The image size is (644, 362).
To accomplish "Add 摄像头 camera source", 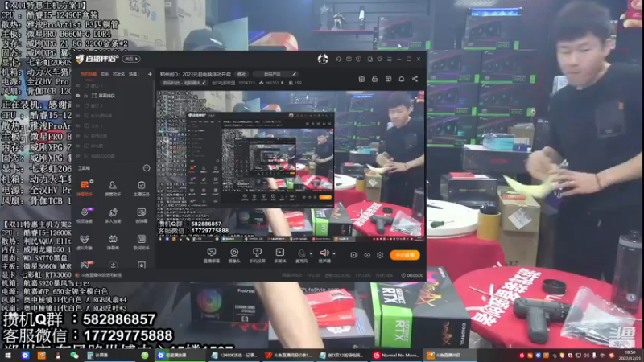I will tap(234, 255).
